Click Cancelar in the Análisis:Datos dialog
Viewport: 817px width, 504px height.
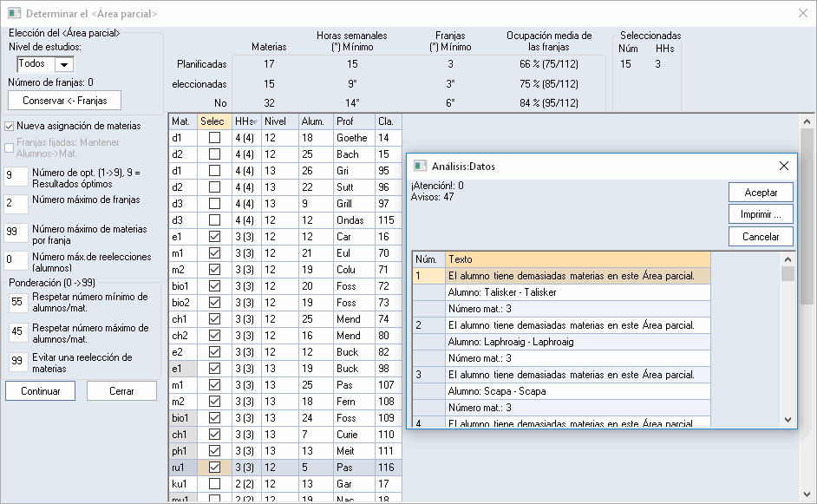point(761,237)
